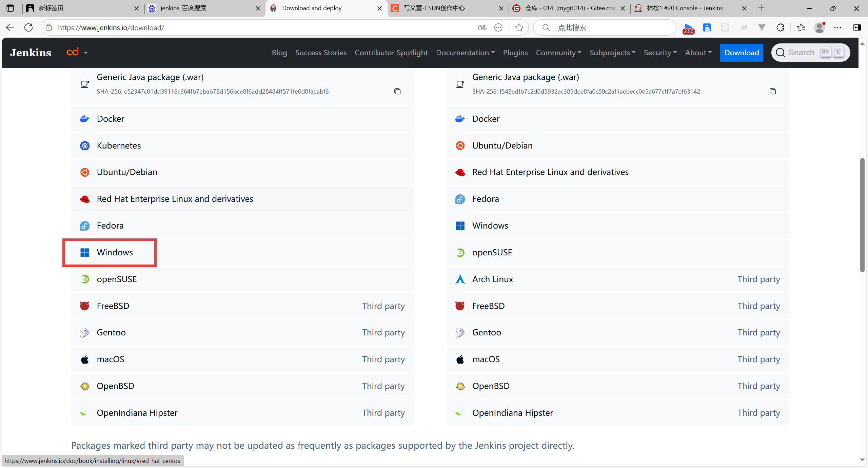
Task: Expand the Subprojects menu
Action: 612,53
